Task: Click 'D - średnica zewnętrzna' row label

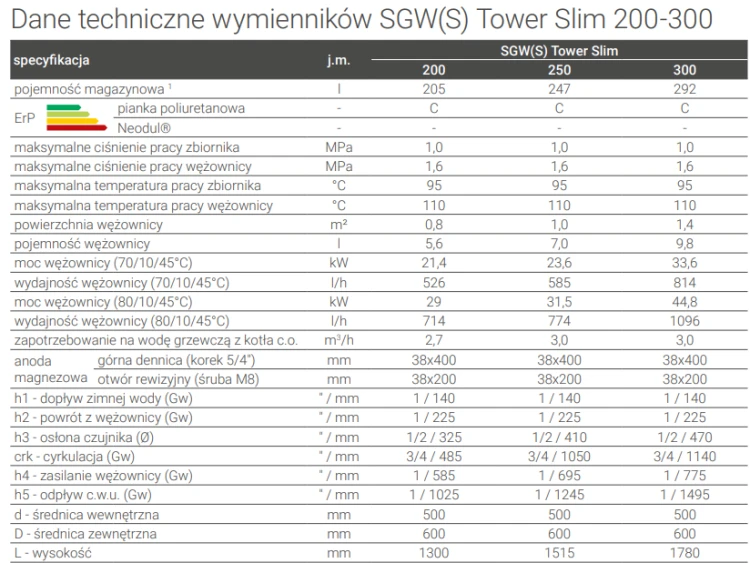Action: [x=85, y=534]
